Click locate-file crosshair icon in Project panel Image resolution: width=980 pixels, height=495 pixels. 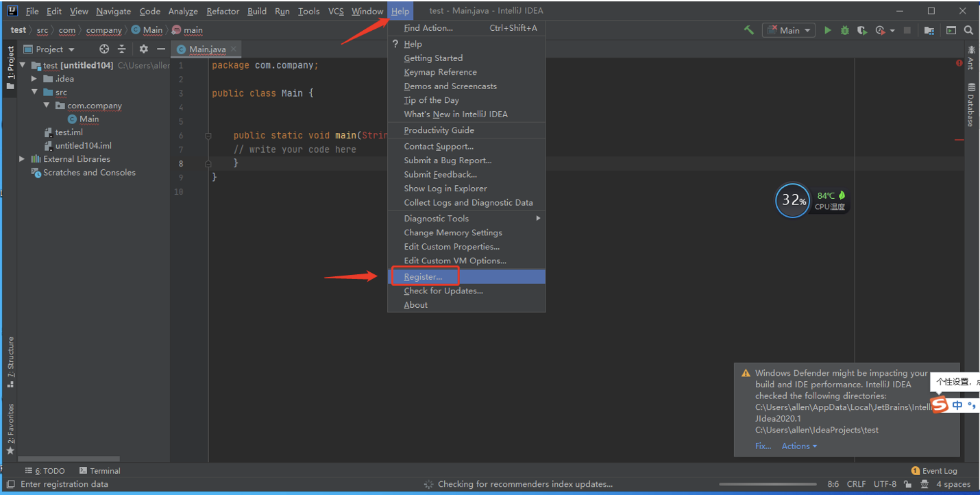pos(104,49)
